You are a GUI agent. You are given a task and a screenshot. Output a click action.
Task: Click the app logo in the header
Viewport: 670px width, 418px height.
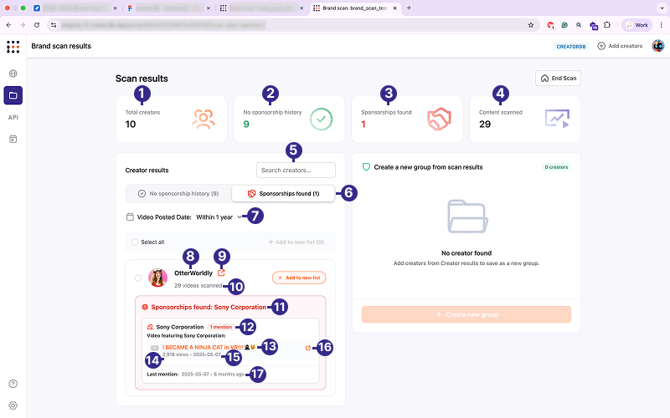click(x=13, y=46)
